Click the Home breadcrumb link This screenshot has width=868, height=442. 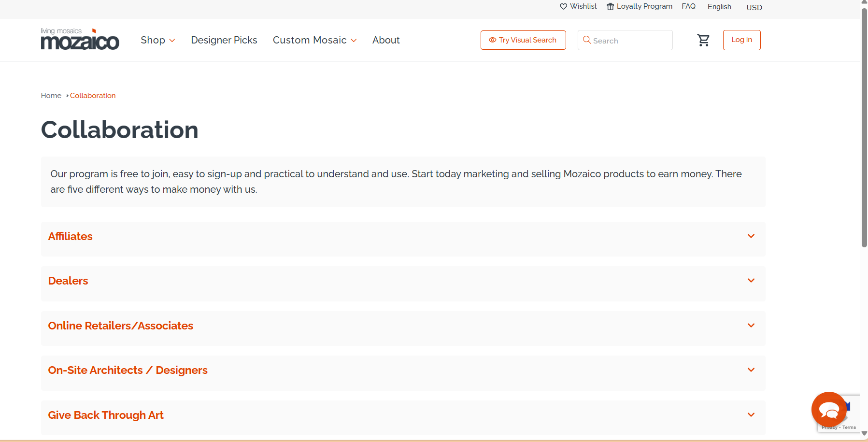pos(51,96)
